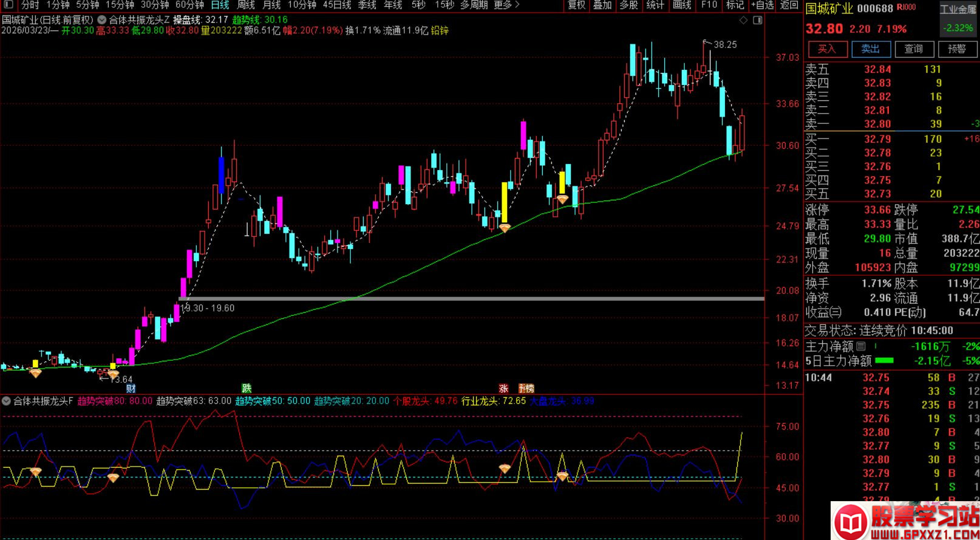Click the R1000 badge next to stock code
This screenshot has width=980, height=540.
tap(907, 7)
